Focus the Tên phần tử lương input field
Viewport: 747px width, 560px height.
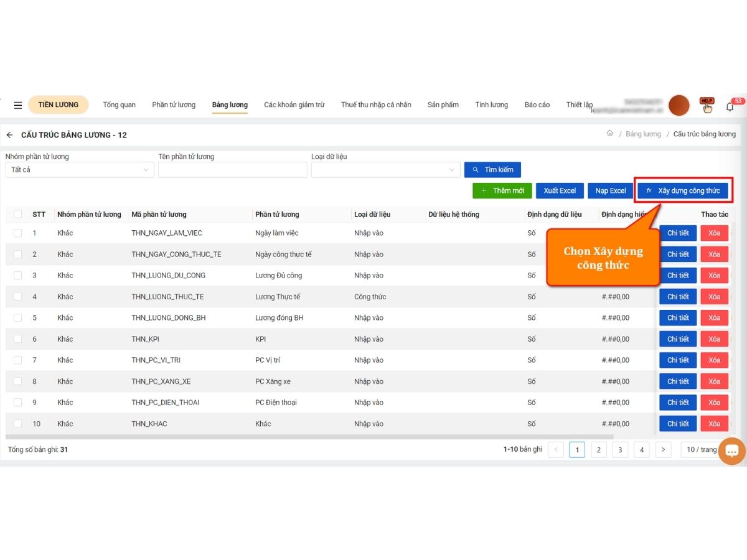tap(232, 170)
